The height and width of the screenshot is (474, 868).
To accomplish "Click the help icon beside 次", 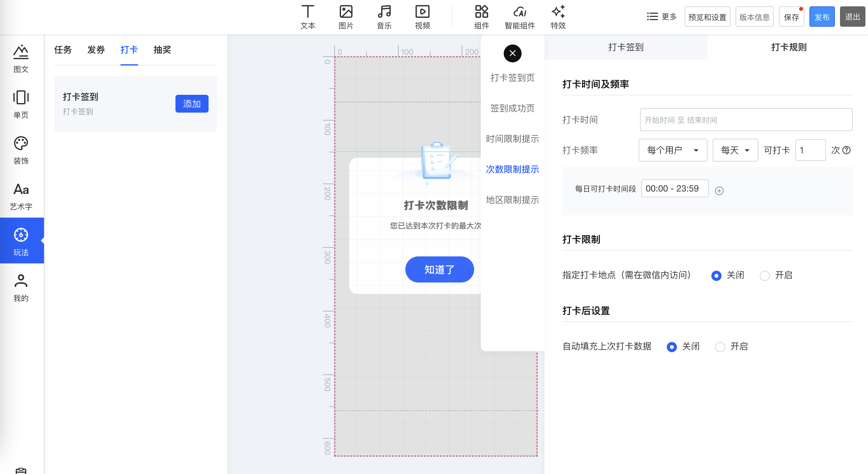I will (x=846, y=150).
